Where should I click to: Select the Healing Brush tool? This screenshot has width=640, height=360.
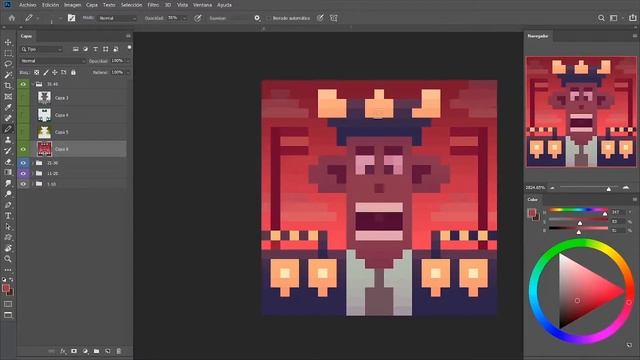[x=8, y=118]
